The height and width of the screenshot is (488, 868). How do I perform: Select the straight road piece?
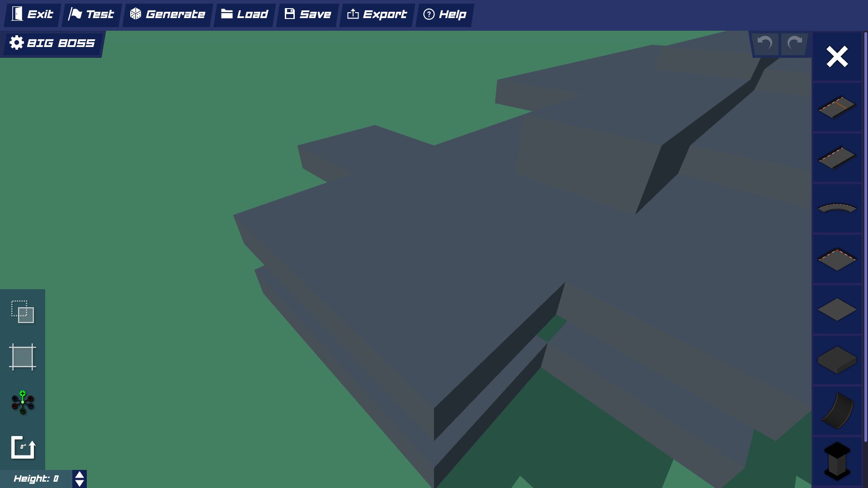point(837,158)
